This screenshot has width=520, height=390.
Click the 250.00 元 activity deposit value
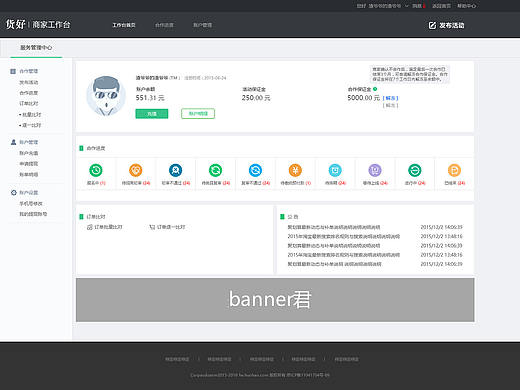coord(256,98)
